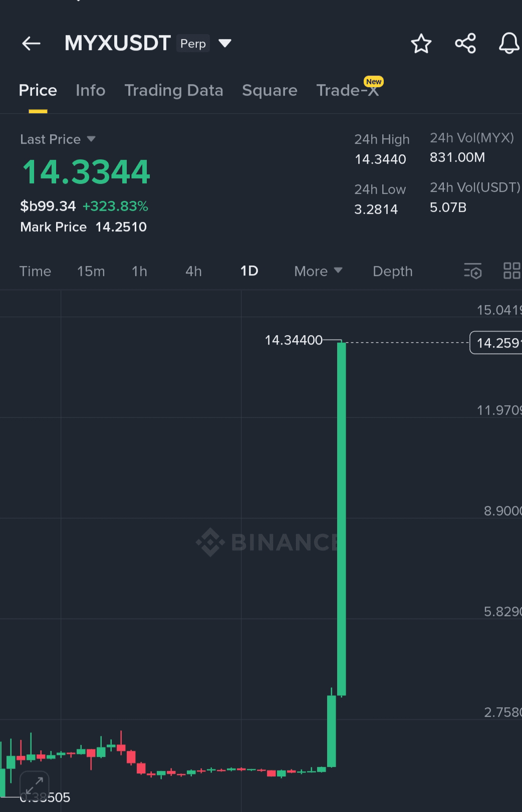Open the Square tab
This screenshot has width=522, height=812.
[270, 90]
